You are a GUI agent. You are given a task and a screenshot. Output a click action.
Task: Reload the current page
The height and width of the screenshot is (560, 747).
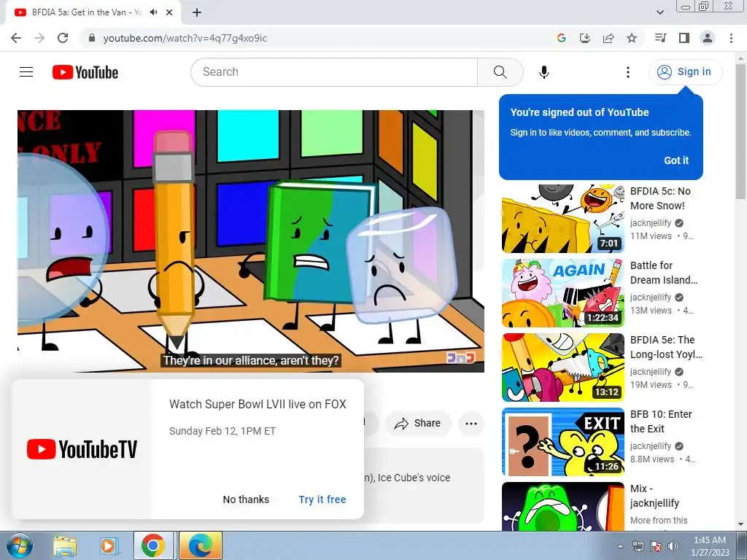[x=63, y=38]
